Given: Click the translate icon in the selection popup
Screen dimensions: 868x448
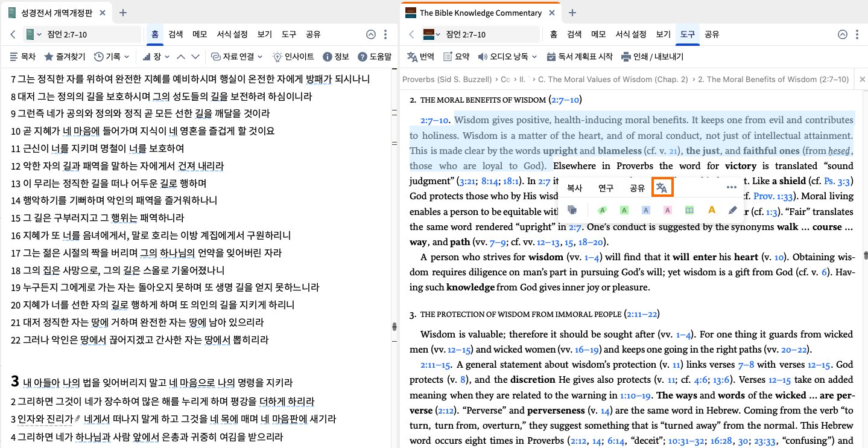Looking at the screenshot, I should 662,188.
